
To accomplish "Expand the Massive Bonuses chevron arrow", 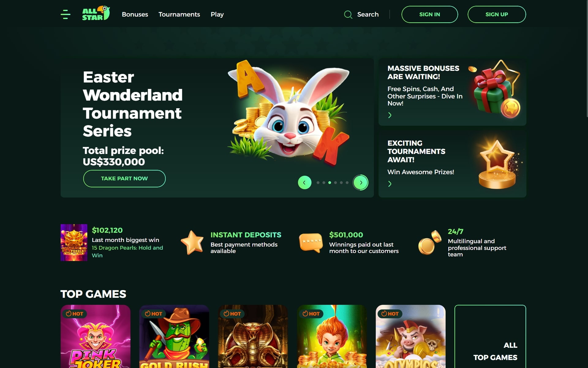I will point(390,115).
